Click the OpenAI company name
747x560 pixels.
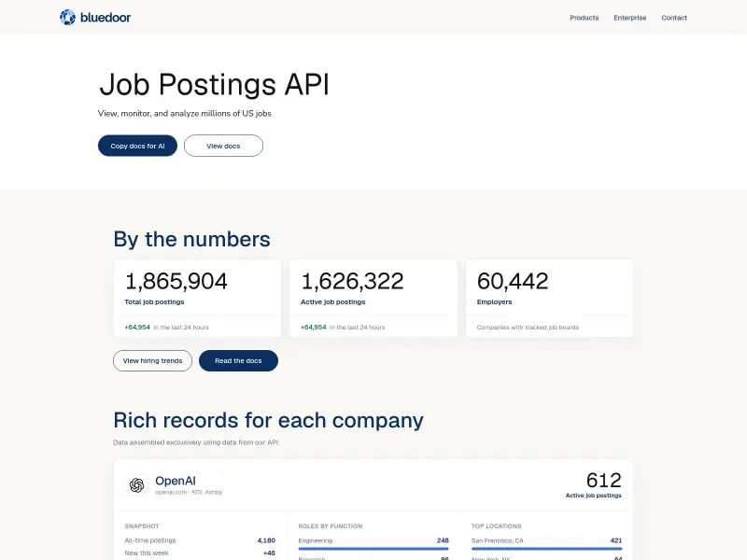pos(176,481)
